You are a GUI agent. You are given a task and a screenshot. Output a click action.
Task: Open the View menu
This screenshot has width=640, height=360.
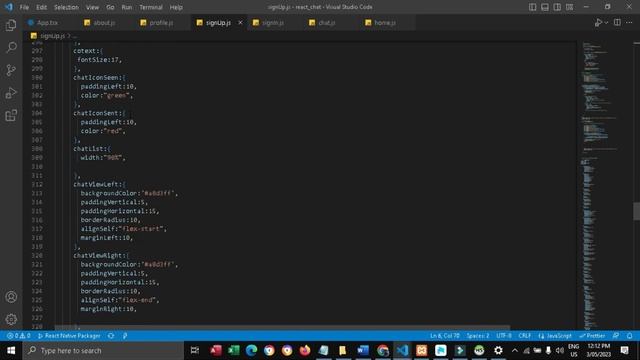[92, 7]
